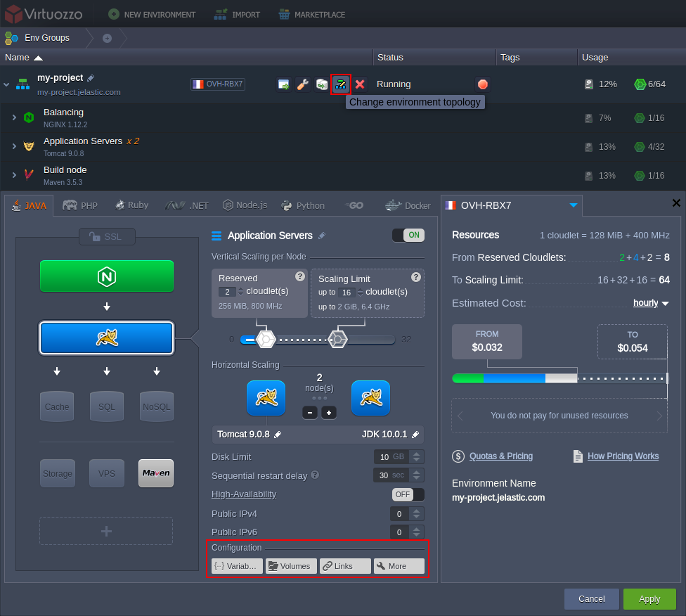
Task: Click the Disk Limit spinner arrows
Action: [x=417, y=456]
